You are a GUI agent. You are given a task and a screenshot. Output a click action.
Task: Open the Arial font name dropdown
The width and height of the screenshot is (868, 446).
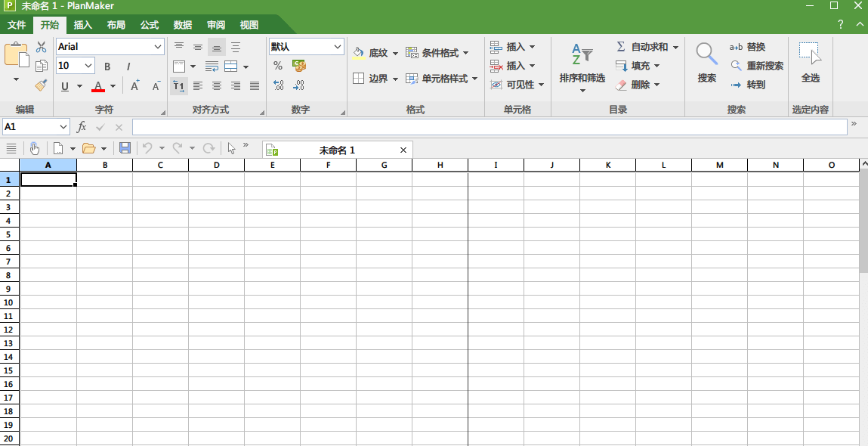[x=158, y=47]
